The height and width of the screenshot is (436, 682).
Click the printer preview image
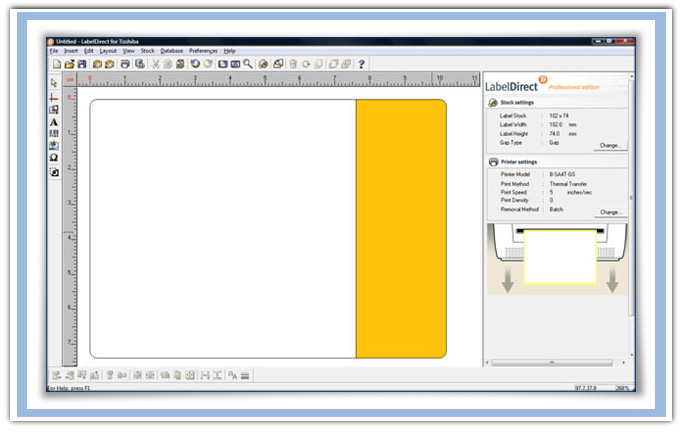tap(559, 258)
